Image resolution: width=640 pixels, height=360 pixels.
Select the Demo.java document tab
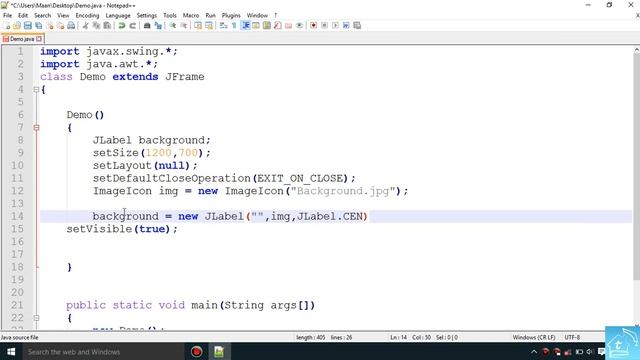[22, 39]
